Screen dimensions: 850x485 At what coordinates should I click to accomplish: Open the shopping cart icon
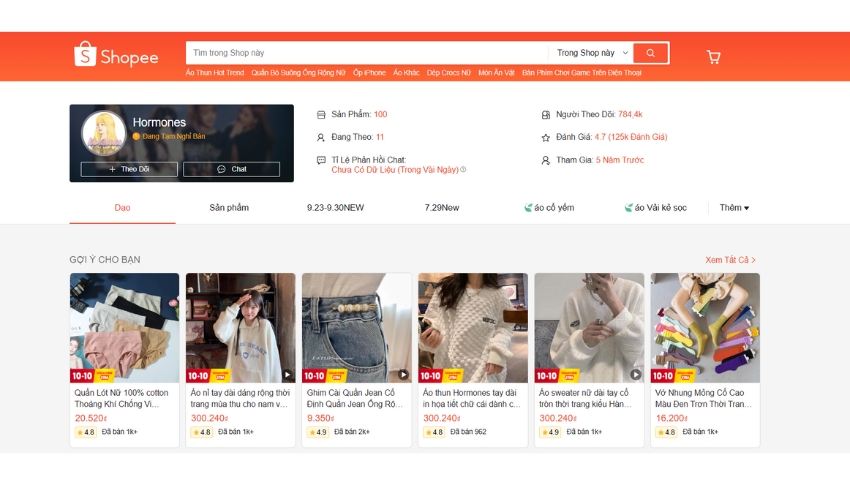pyautogui.click(x=713, y=57)
